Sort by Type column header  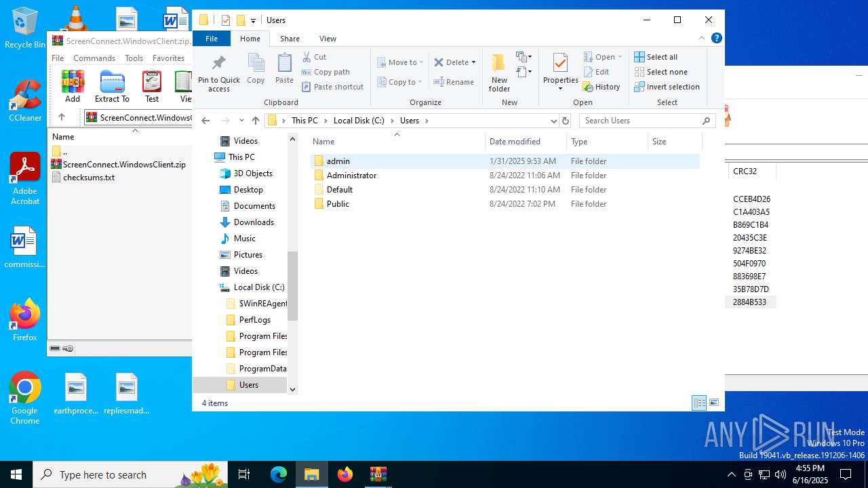[x=607, y=142]
